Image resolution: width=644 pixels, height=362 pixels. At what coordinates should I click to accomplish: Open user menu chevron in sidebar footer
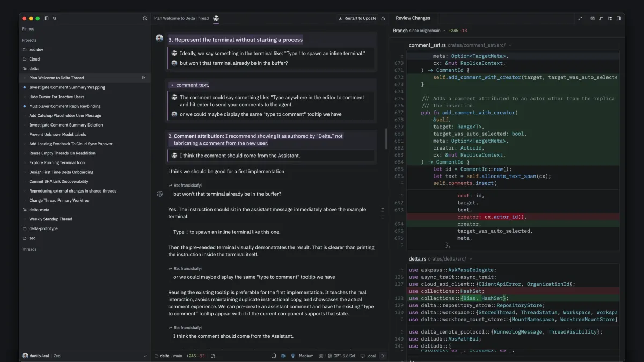click(145, 356)
